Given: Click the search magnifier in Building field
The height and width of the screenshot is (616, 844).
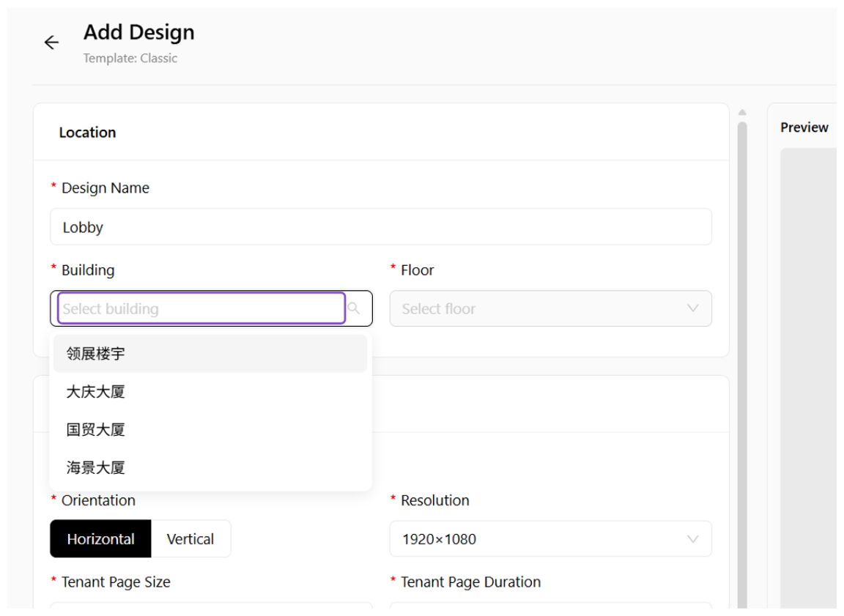Looking at the screenshot, I should tap(354, 308).
